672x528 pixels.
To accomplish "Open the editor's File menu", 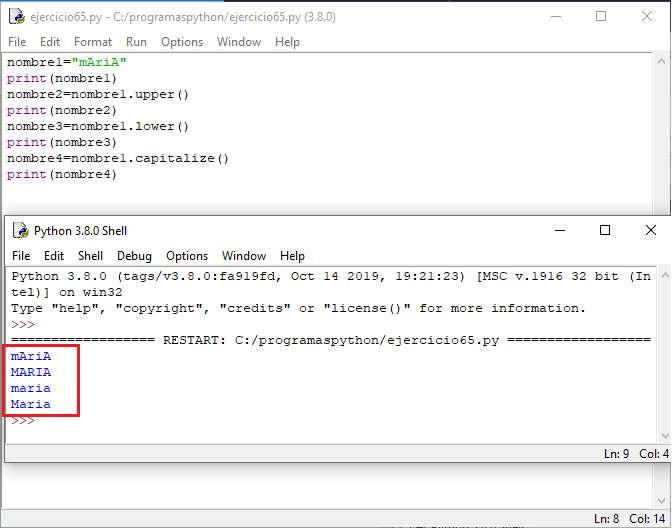I will (17, 42).
